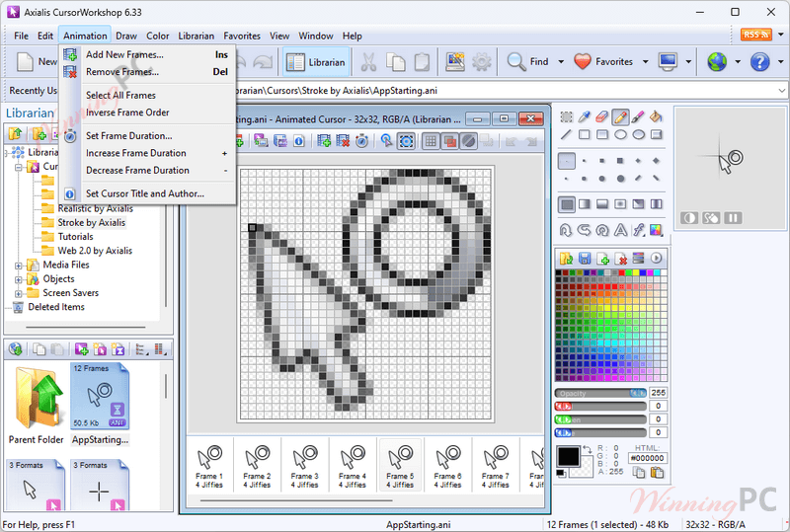Open the Tutorials folder in tree
This screenshot has height=532, width=790.
coord(75,236)
